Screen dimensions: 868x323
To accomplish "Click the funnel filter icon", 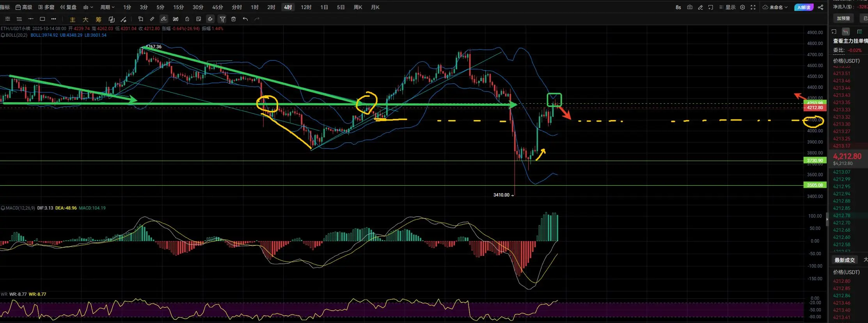I will (222, 19).
